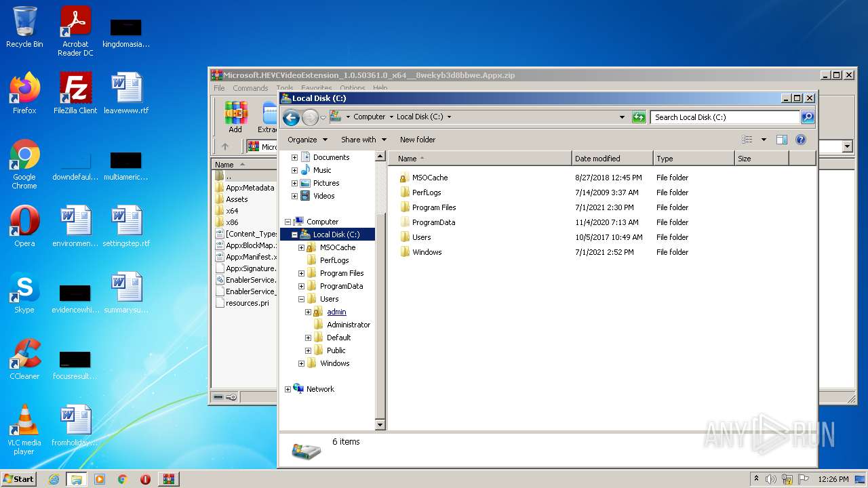This screenshot has width=868, height=488.
Task: Open Acrobat Reader DC desktop shortcut
Action: 75,31
